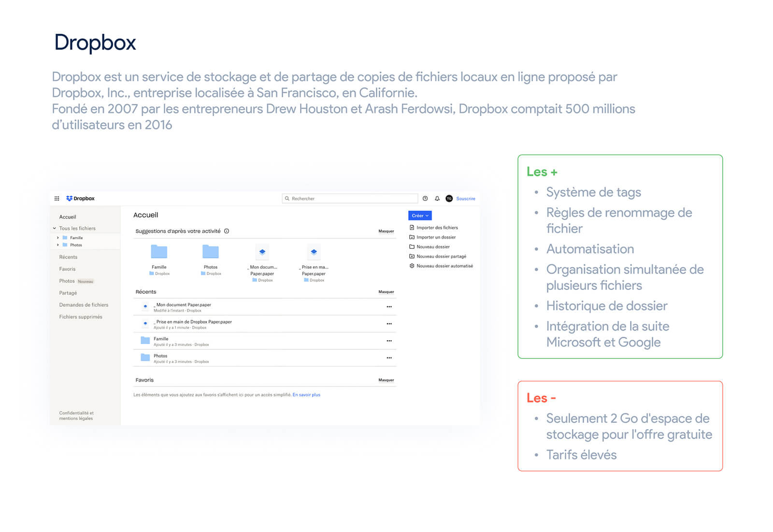773x532 pixels.
Task: Expand the Photos folder in sidebar tree
Action: (58, 245)
